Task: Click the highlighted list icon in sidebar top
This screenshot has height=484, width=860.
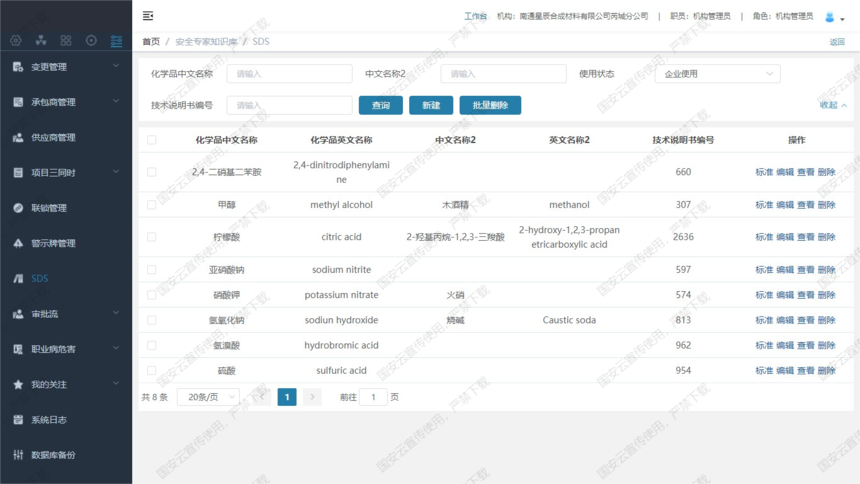Action: coord(116,41)
